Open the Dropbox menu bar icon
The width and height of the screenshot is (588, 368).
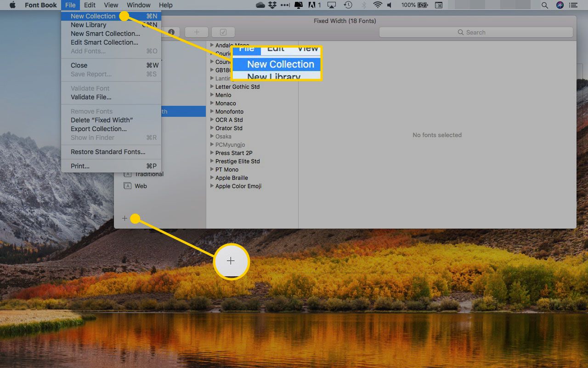click(x=272, y=5)
